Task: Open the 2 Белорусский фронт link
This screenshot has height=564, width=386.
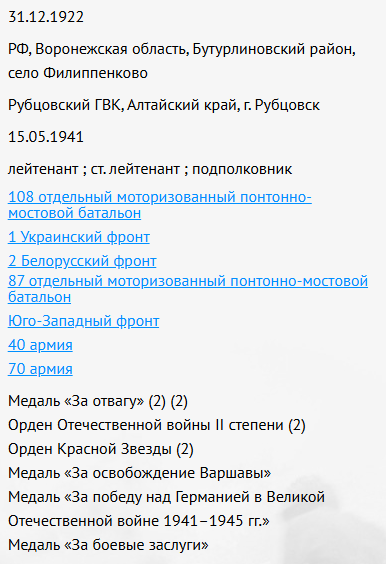Action: click(x=82, y=261)
